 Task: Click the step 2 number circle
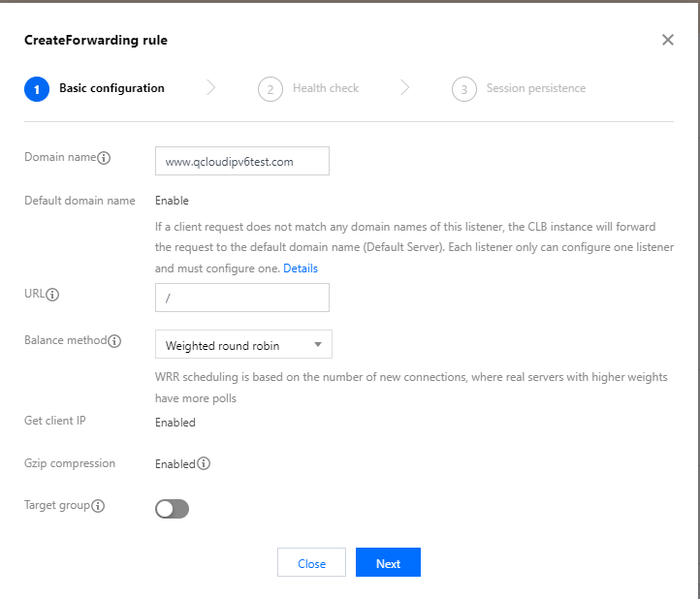tap(270, 89)
